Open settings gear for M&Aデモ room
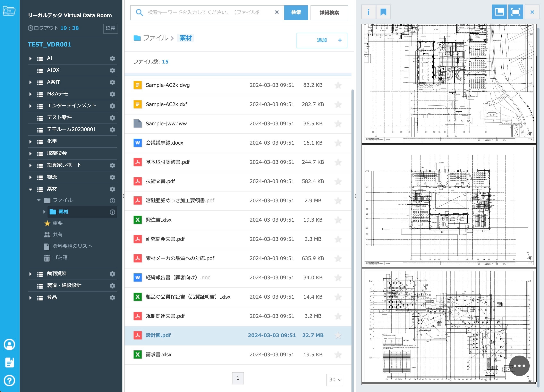The image size is (544, 392). [x=112, y=94]
